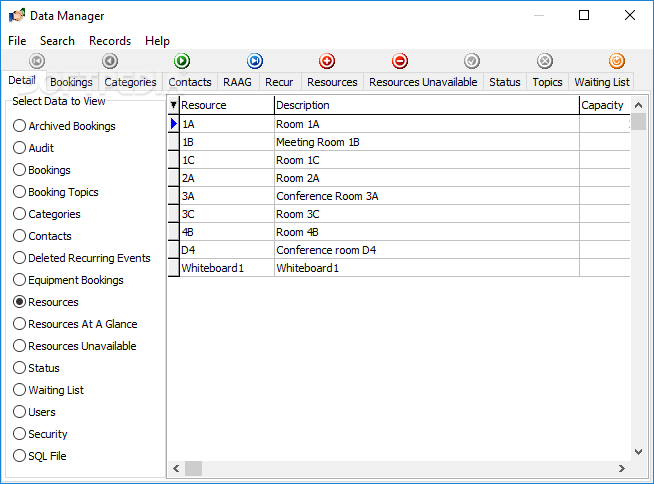The width and height of the screenshot is (654, 484).
Task: Select the Archived Bookings radio button
Action: [19, 126]
